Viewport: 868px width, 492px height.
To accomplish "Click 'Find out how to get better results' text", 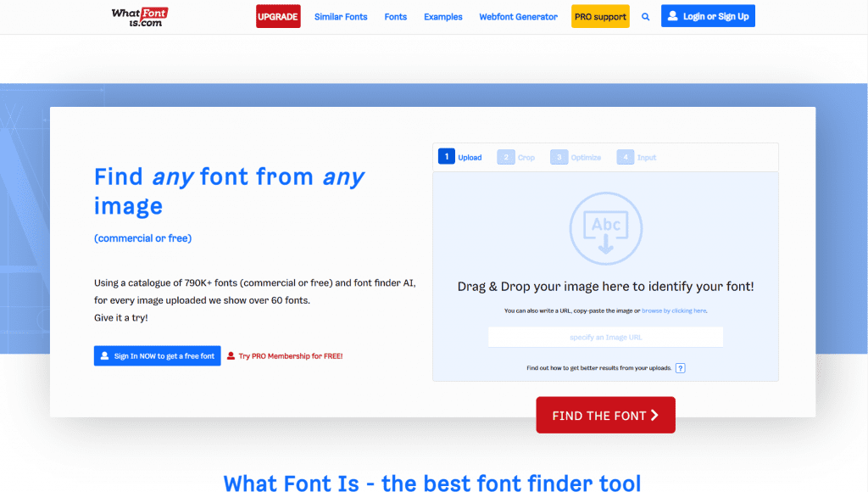I will click(599, 368).
